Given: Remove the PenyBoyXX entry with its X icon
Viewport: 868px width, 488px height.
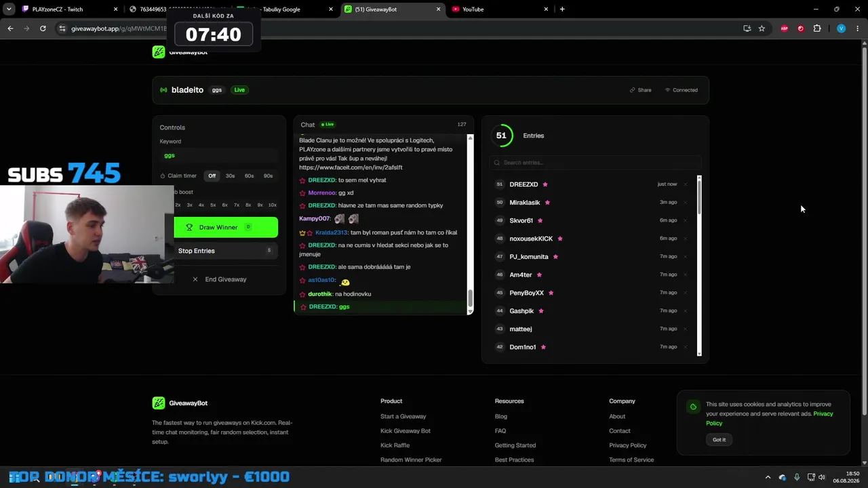Looking at the screenshot, I should (x=685, y=293).
